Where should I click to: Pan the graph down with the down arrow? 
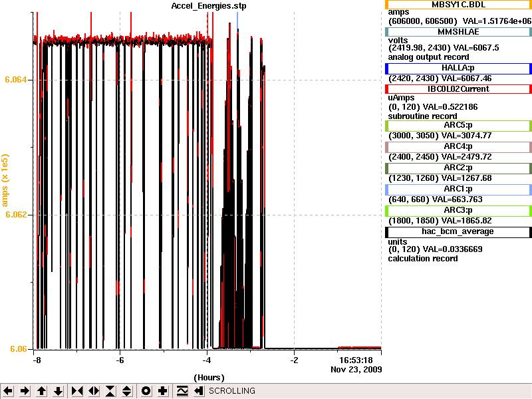tap(59, 391)
